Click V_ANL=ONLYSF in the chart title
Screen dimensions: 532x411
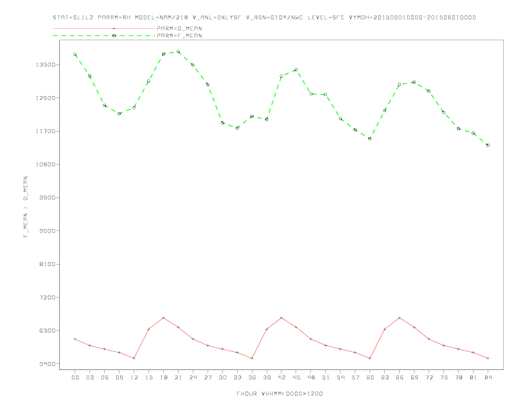click(216, 17)
